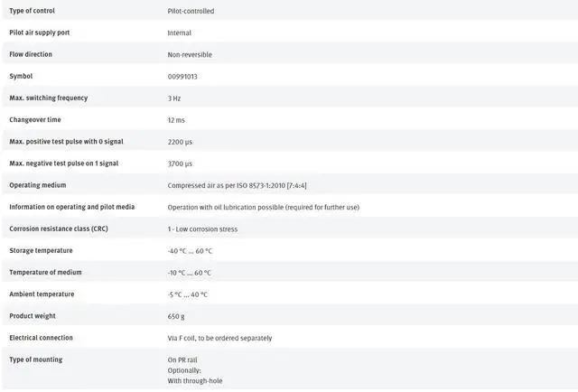Select the 3 Hz switching frequency value
Image resolution: width=578 pixels, height=392 pixels.
click(x=174, y=98)
